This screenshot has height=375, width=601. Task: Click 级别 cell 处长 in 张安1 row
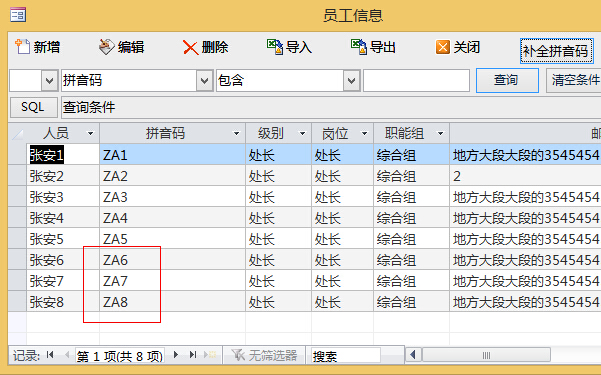click(x=279, y=155)
